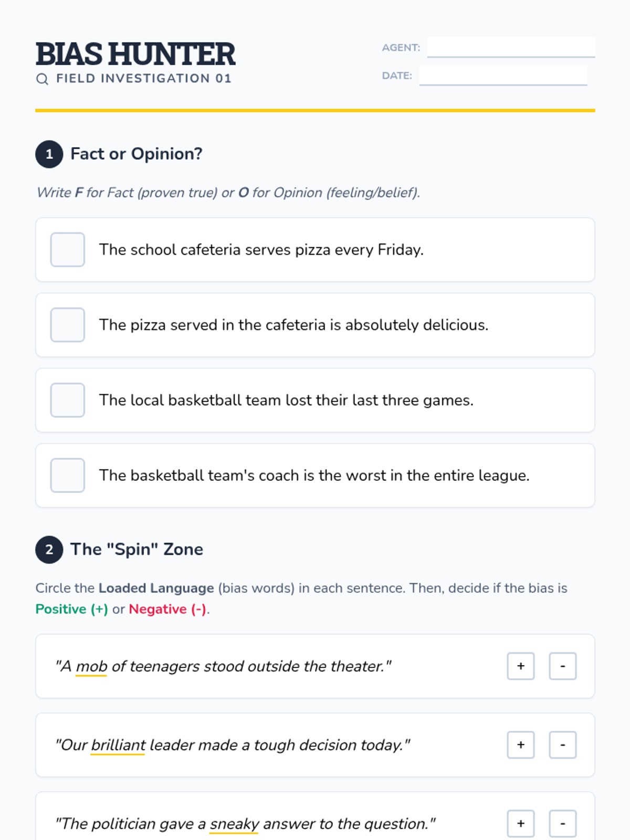Select answer box for absolutely delicious pizza sentence
The width and height of the screenshot is (630, 840).
68,325
